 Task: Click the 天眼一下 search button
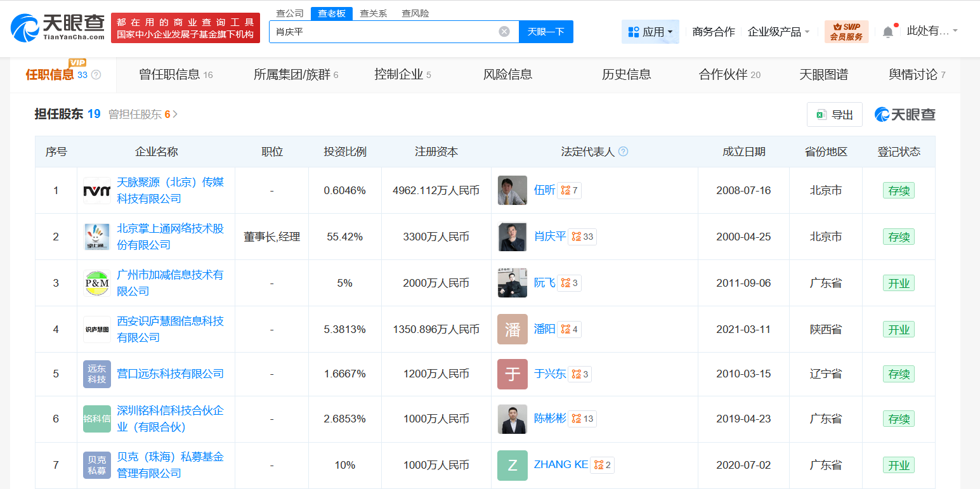click(x=546, y=32)
